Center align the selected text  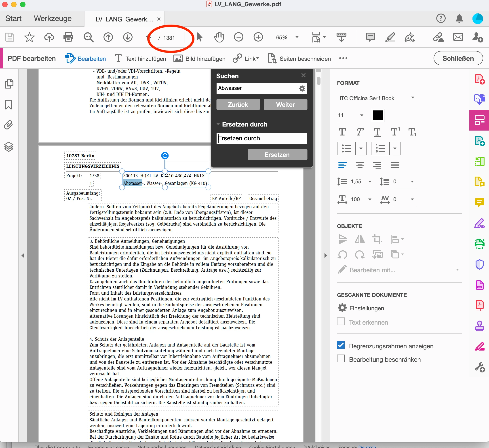click(x=360, y=165)
